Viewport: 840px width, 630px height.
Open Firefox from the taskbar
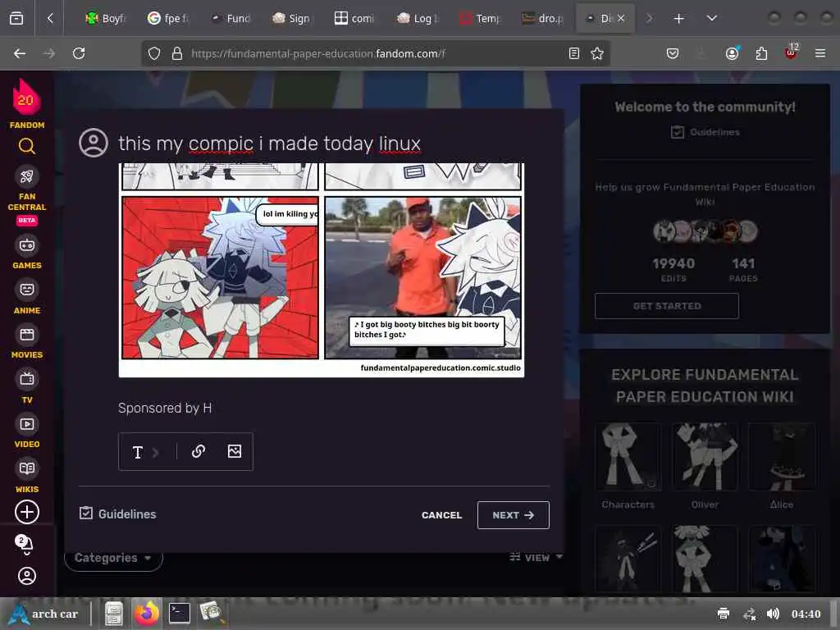click(x=147, y=614)
